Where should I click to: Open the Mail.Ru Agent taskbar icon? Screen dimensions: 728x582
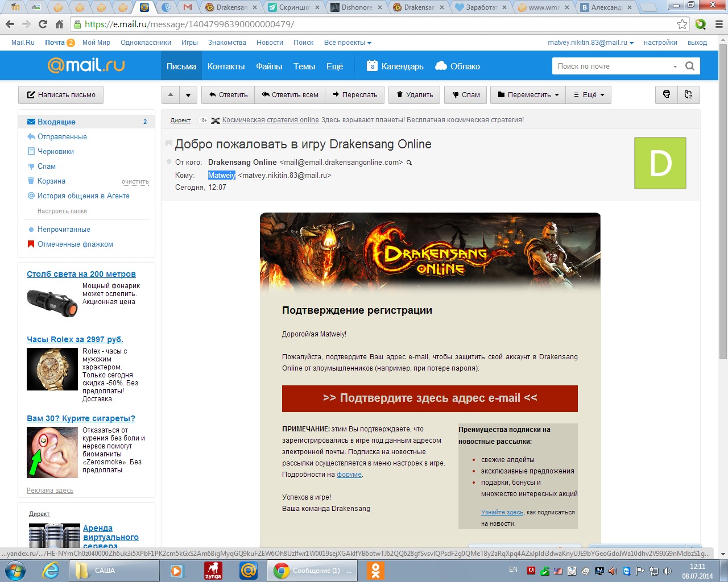(x=249, y=571)
